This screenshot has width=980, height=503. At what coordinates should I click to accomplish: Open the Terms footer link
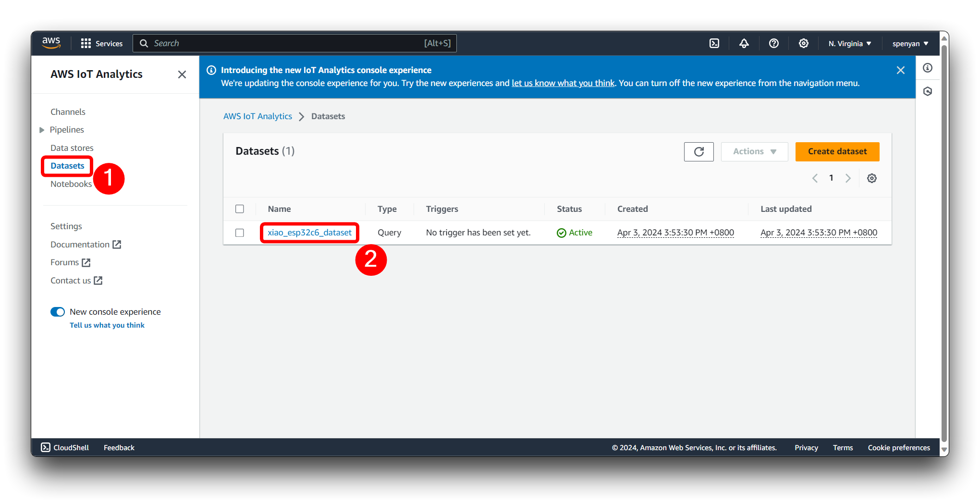[x=843, y=448]
